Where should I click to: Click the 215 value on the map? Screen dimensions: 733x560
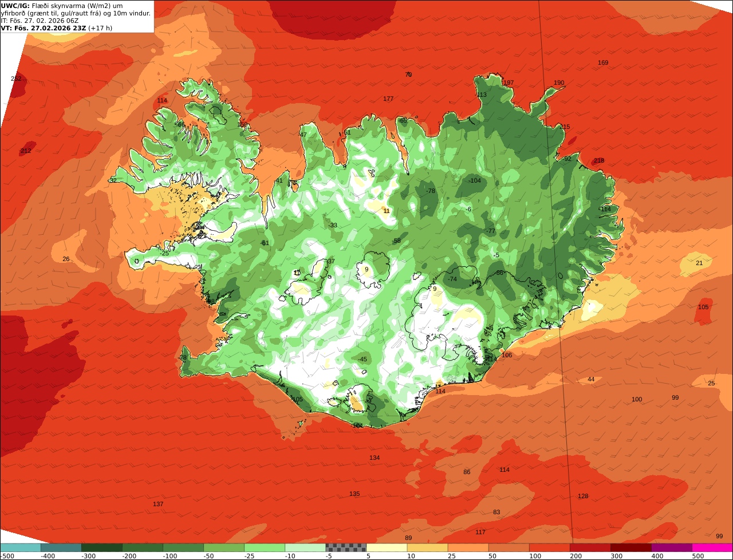pyautogui.click(x=565, y=127)
